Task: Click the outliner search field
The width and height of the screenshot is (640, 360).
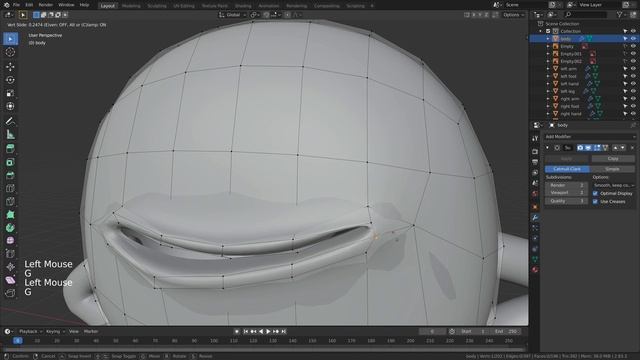Action: click(585, 15)
